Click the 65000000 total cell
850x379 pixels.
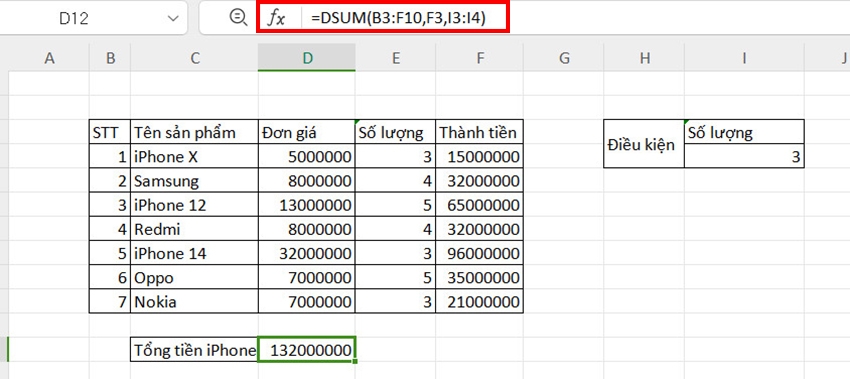480,205
